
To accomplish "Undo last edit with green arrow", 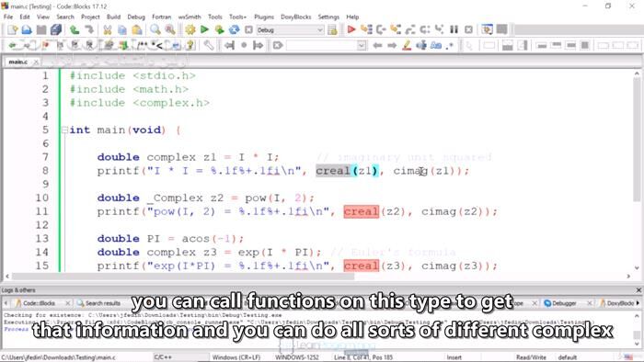I will (x=75, y=29).
